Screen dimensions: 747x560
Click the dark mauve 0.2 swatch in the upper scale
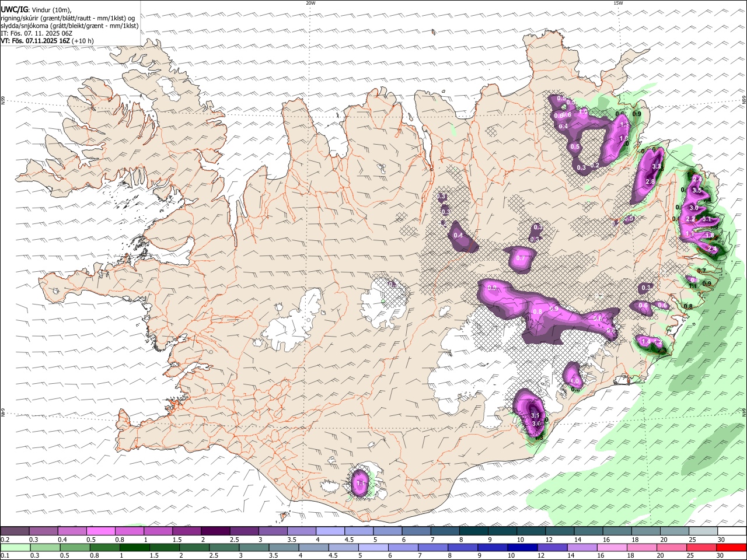click(x=15, y=531)
